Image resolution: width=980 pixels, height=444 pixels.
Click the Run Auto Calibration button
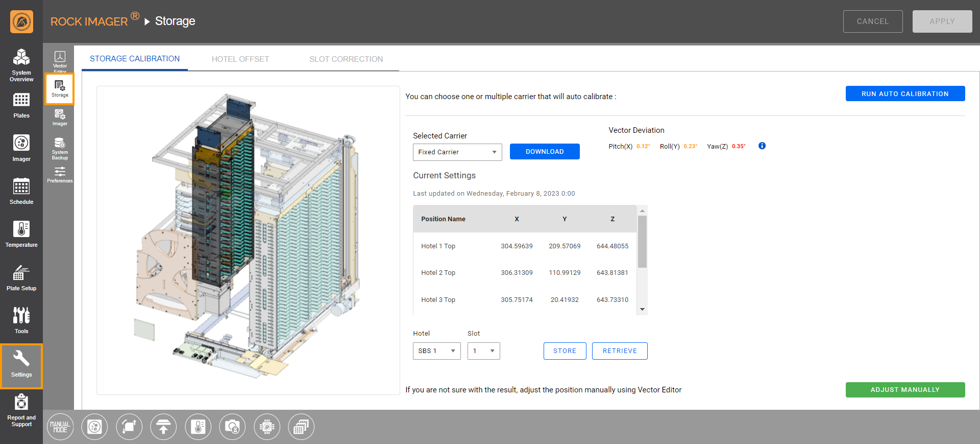904,94
